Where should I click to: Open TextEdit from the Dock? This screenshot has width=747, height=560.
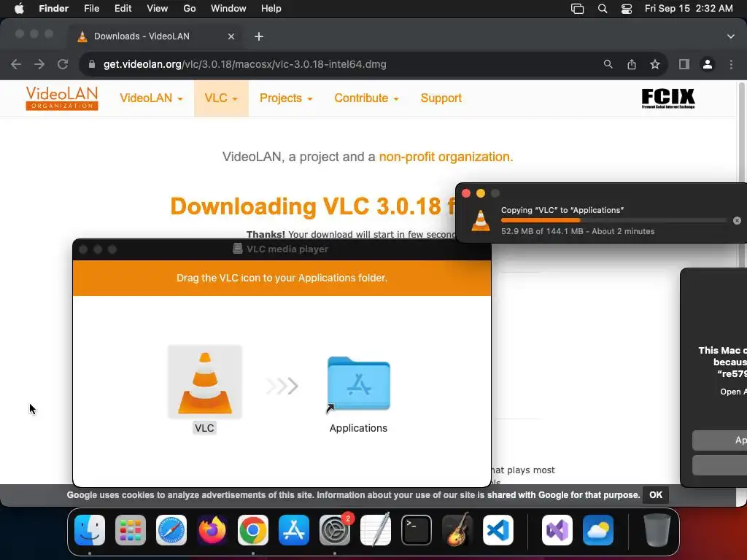pos(376,530)
